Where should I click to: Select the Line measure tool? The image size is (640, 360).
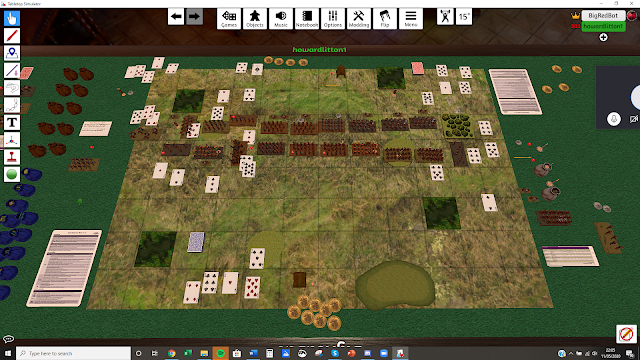(x=12, y=70)
